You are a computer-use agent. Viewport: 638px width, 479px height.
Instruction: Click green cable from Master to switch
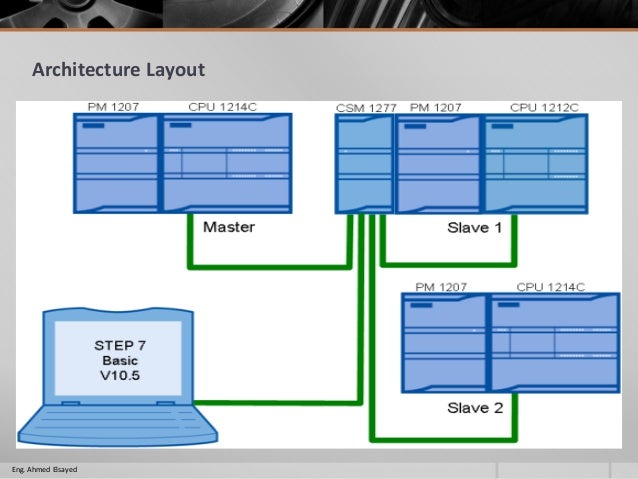pyautogui.click(x=269, y=267)
